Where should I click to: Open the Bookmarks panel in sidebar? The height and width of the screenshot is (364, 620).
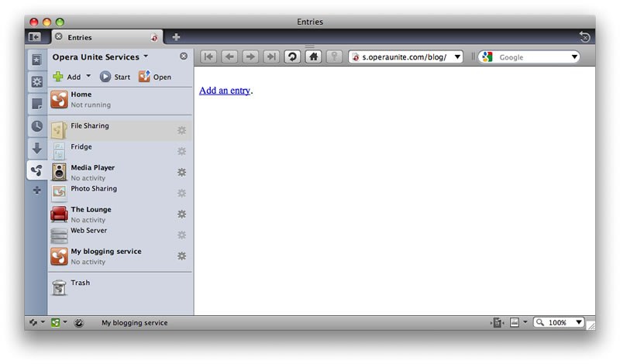click(x=36, y=60)
